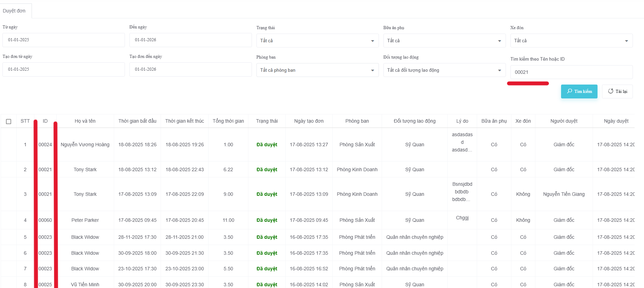Click the Đến ngày date field
The width and height of the screenshot is (644, 288).
[x=190, y=40]
